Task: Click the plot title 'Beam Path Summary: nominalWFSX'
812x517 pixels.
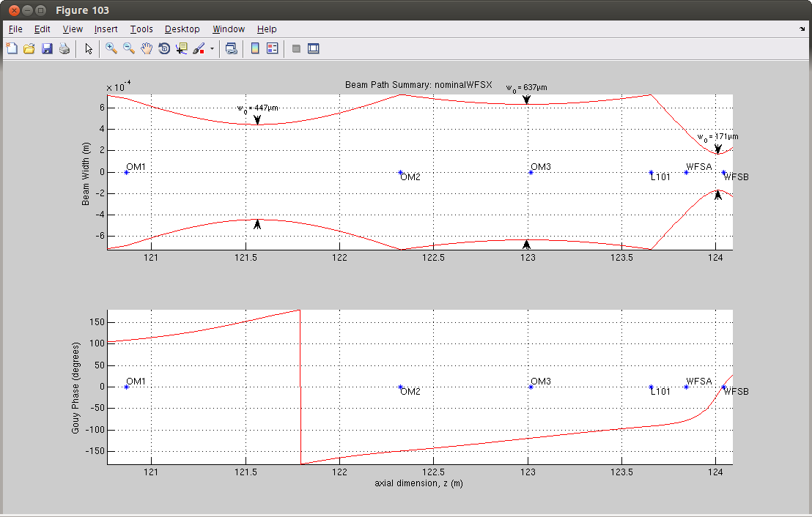Action: pyautogui.click(x=418, y=85)
